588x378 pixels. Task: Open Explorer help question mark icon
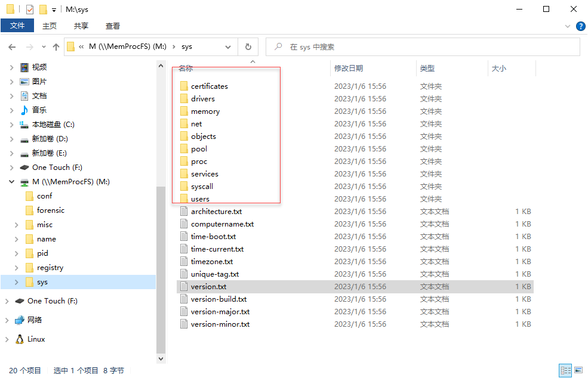pos(580,26)
